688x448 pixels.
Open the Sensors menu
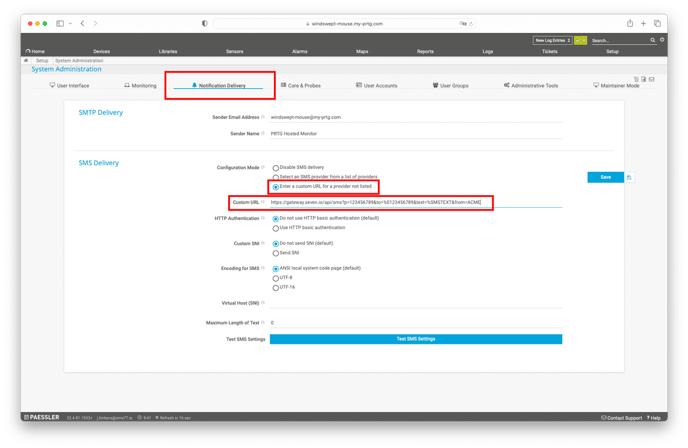[234, 51]
